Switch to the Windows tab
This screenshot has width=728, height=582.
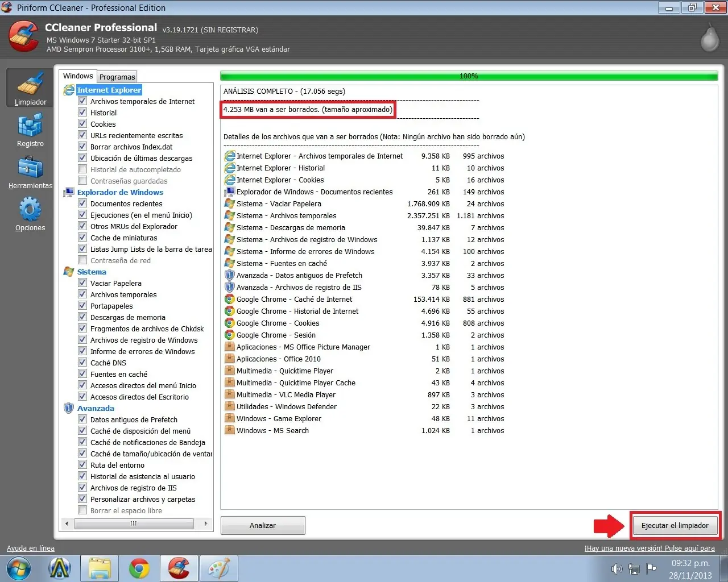pyautogui.click(x=78, y=76)
